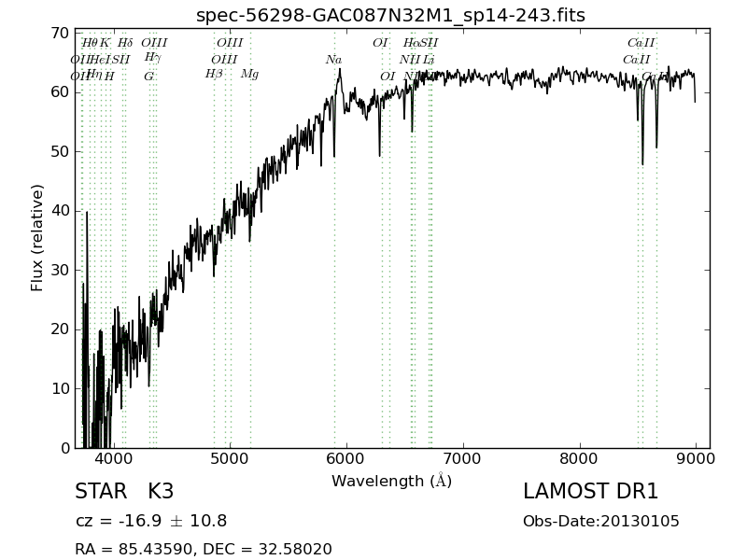747x560 pixels.
Task: Click the 'cz = -16.9 ± 10.8' value
Action: click(x=151, y=521)
